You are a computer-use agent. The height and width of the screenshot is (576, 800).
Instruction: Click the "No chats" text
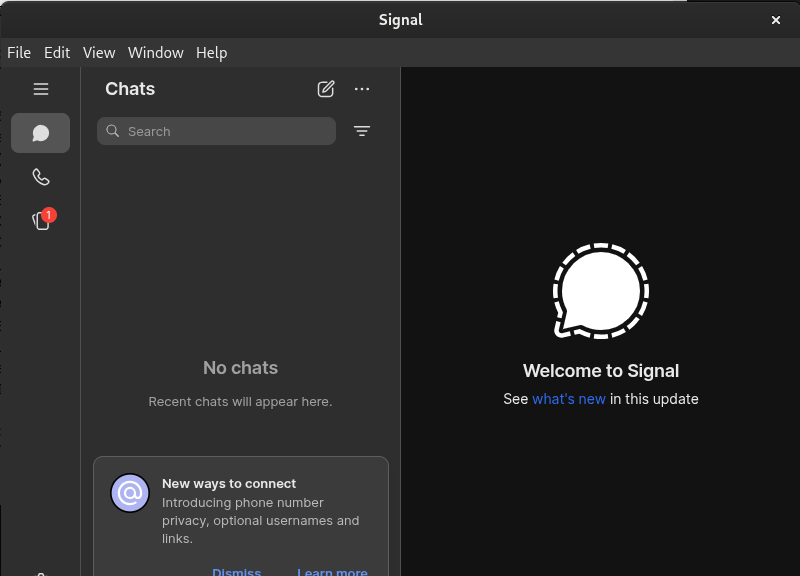240,368
